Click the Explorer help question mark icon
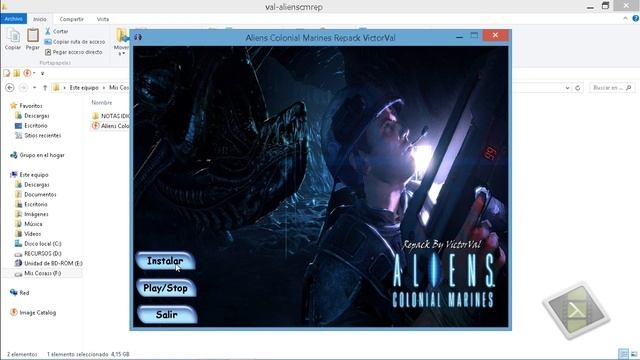The height and width of the screenshot is (360, 640). (636, 18)
